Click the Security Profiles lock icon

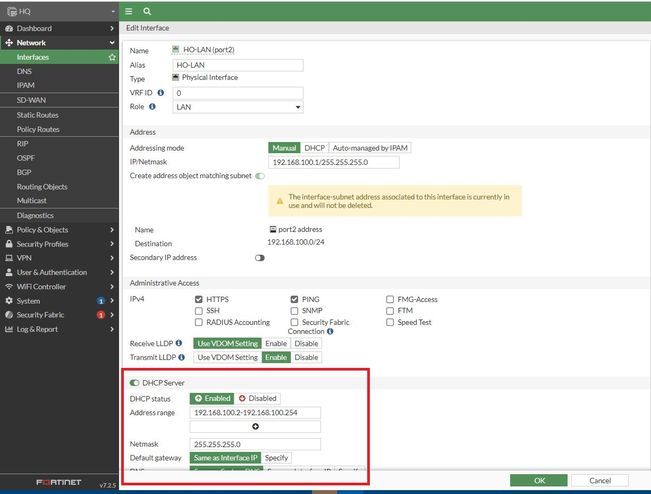(x=9, y=244)
